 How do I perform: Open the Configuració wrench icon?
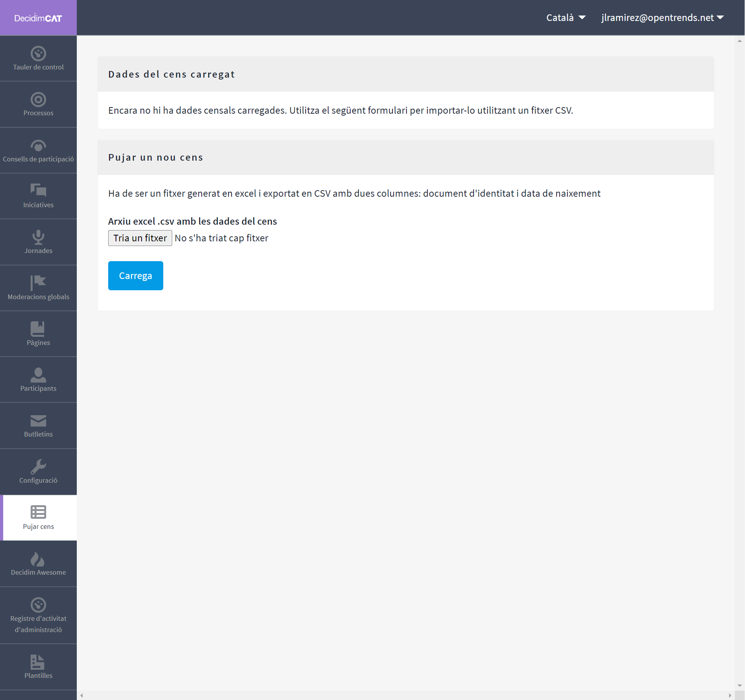[38, 467]
